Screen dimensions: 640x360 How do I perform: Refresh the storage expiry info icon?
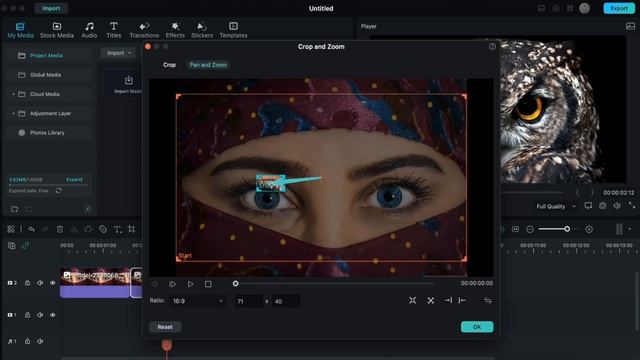coord(58,191)
